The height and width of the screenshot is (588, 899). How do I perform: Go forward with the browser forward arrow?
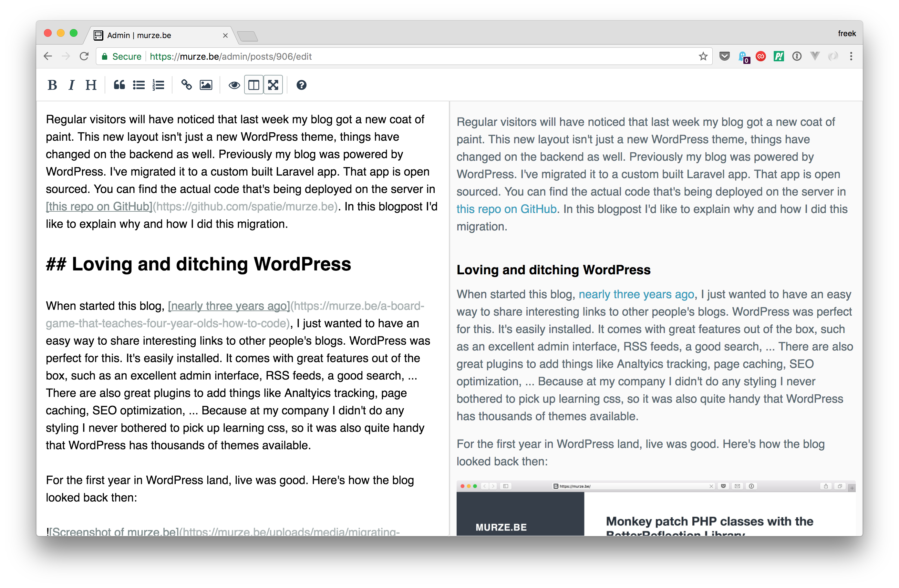pos(66,56)
